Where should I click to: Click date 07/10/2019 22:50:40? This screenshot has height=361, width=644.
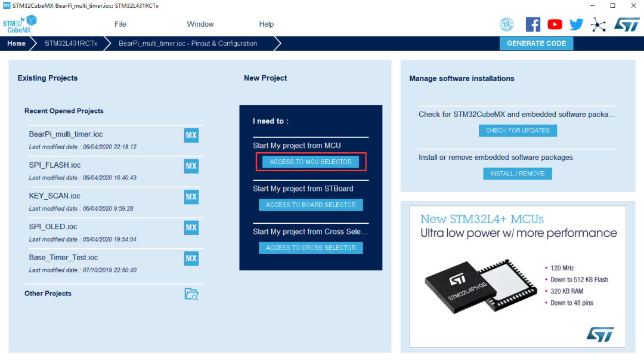click(110, 270)
